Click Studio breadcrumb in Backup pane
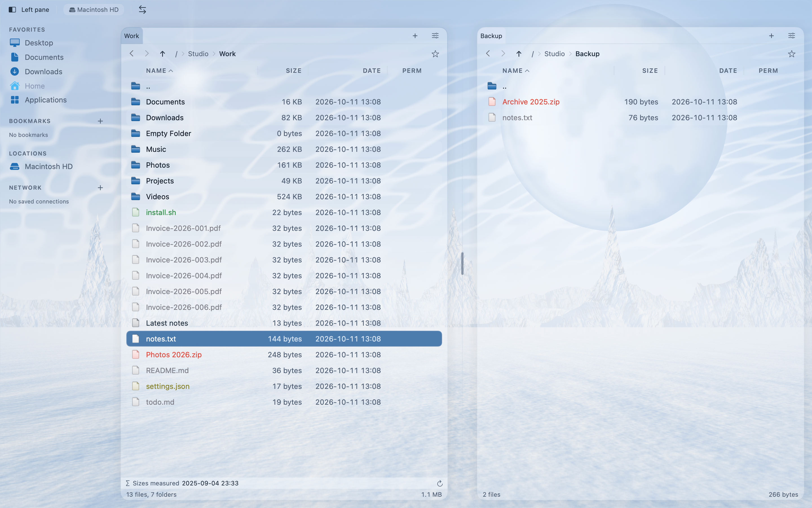This screenshot has width=812, height=508. (554, 54)
